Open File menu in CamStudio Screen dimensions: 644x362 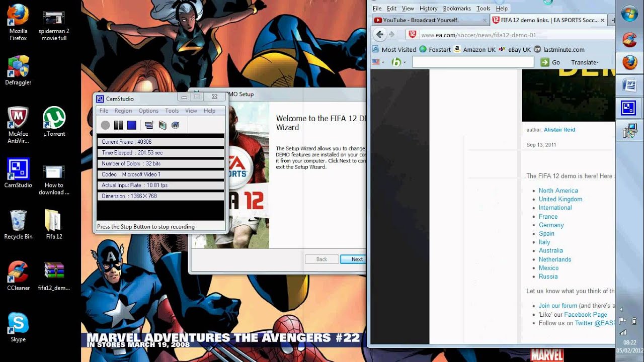[x=104, y=111]
